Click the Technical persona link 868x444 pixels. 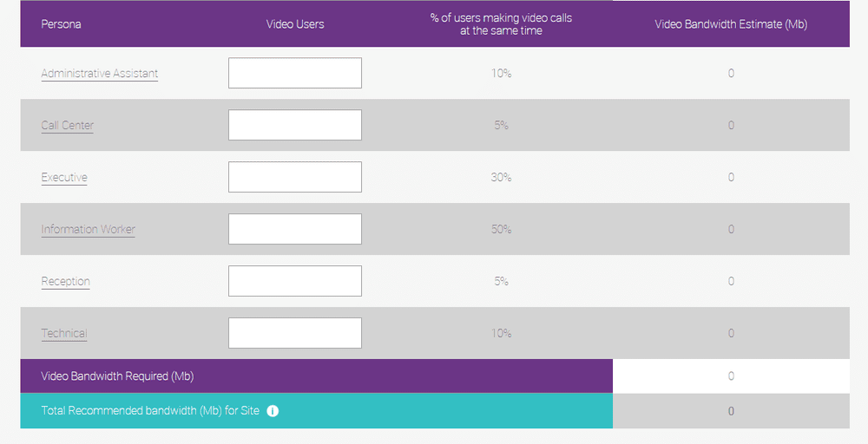point(64,334)
